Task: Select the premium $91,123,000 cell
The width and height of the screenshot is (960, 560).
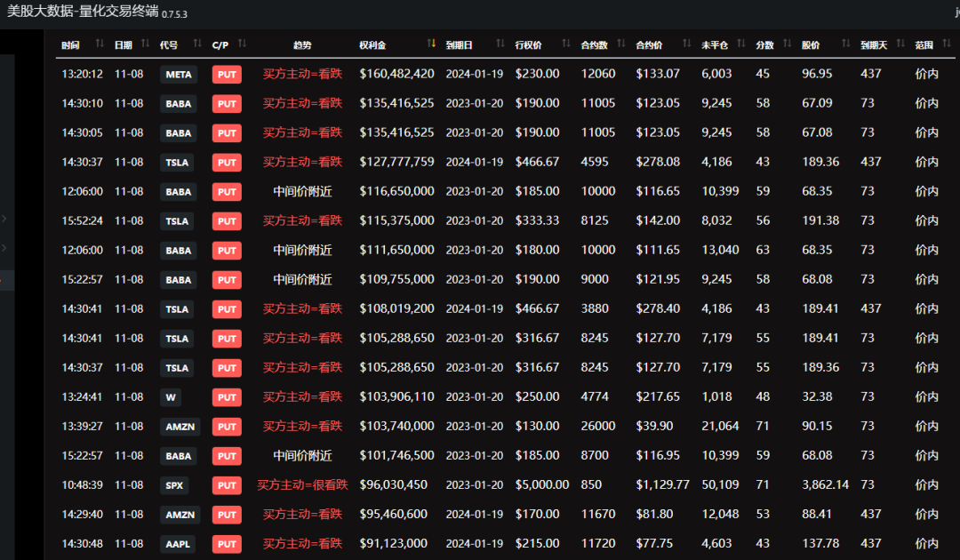Action: [394, 544]
